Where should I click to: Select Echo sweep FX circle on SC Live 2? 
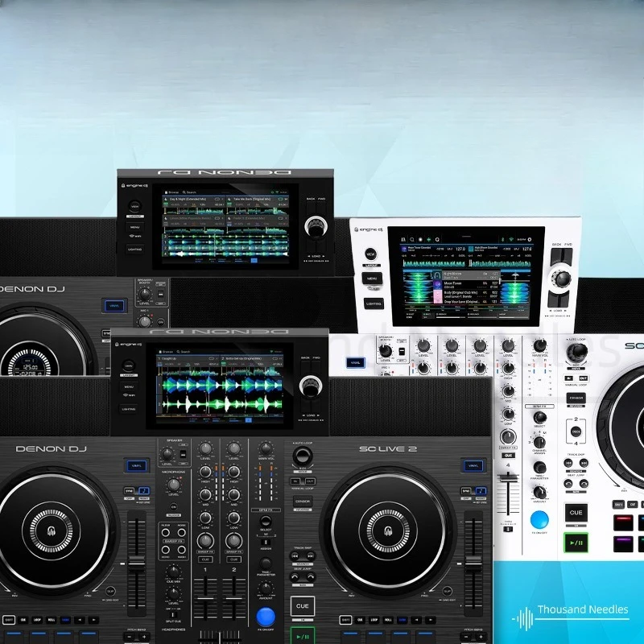166,550
